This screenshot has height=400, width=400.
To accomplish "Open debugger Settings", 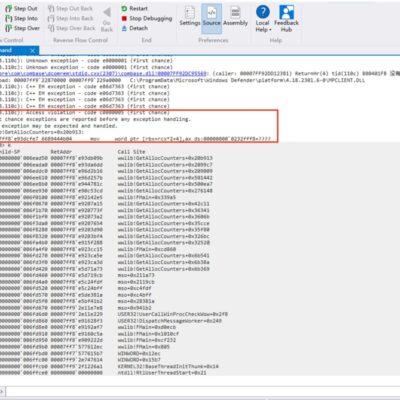I will click(190, 16).
